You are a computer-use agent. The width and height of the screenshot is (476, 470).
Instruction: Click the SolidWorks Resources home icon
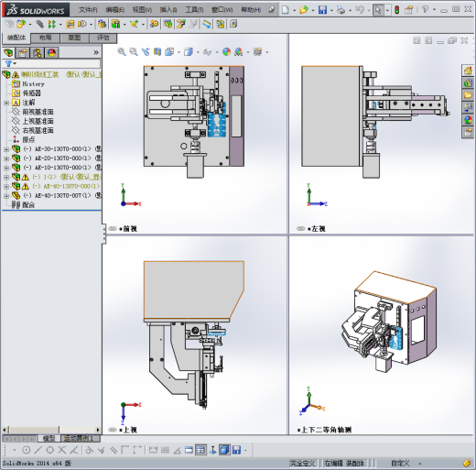coord(468,71)
